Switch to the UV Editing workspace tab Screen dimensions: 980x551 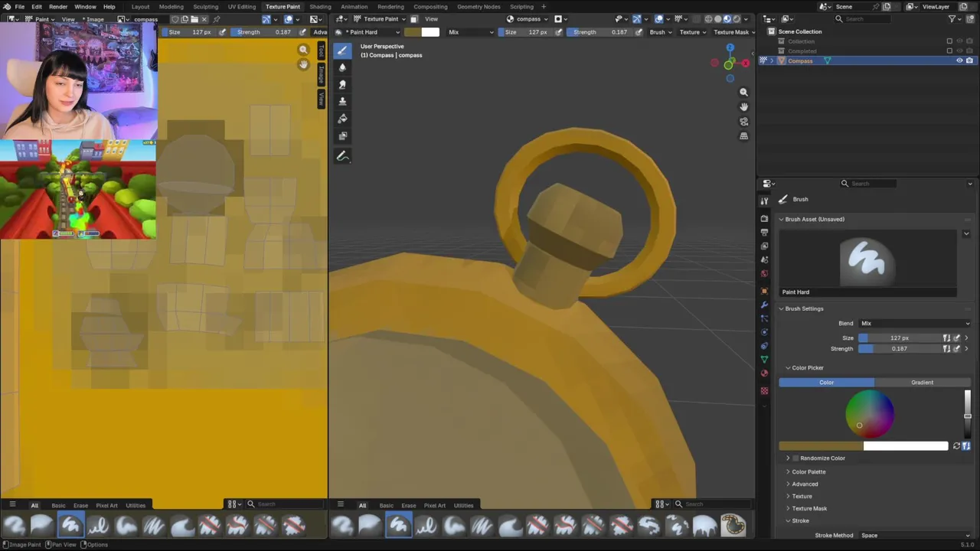[241, 6]
